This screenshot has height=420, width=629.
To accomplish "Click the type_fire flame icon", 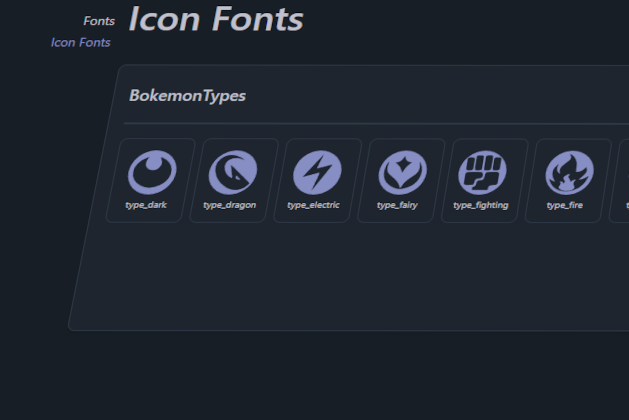I will coord(570,172).
